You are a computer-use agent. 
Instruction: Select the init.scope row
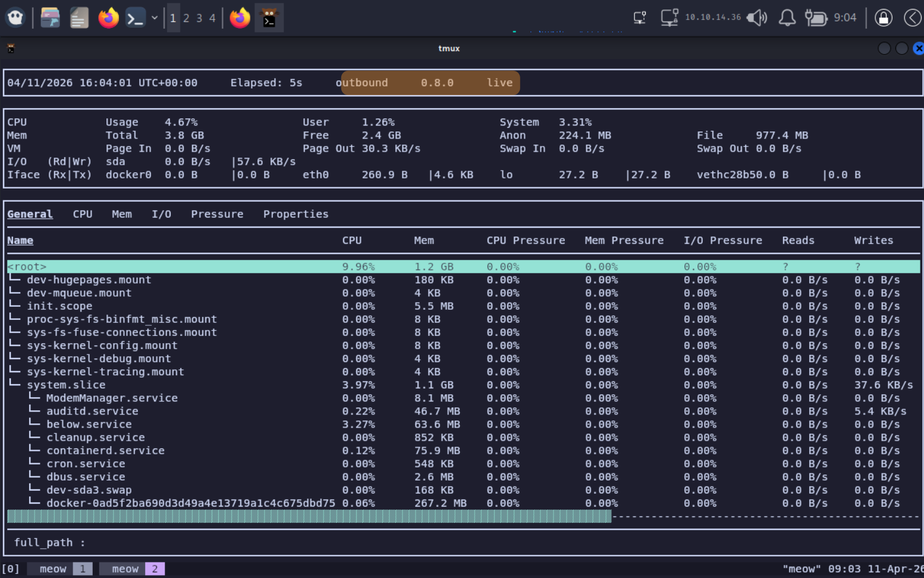[463, 306]
